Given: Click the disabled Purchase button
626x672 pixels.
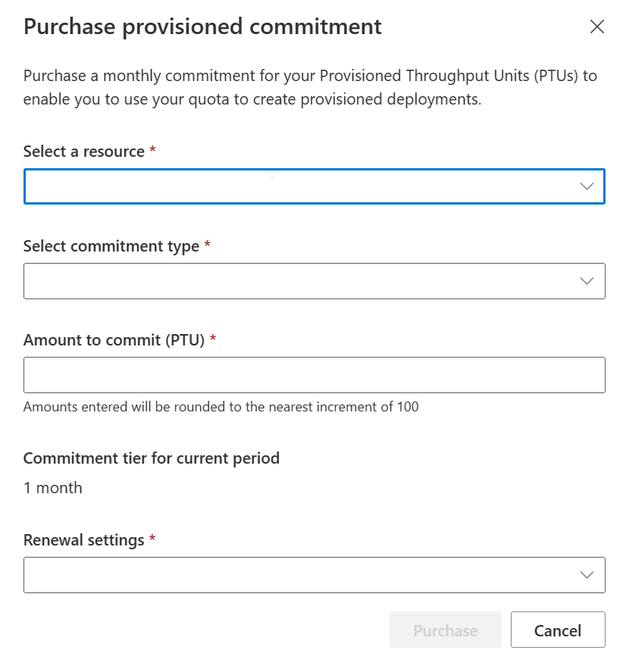Looking at the screenshot, I should (446, 630).
